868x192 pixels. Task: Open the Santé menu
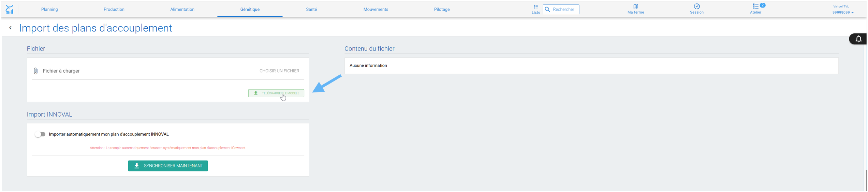point(311,10)
